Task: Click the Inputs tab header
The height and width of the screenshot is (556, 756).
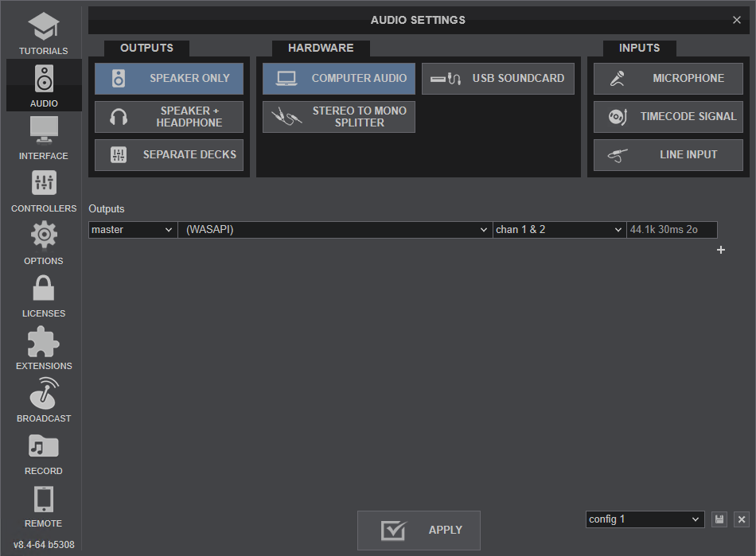Action: pyautogui.click(x=639, y=49)
